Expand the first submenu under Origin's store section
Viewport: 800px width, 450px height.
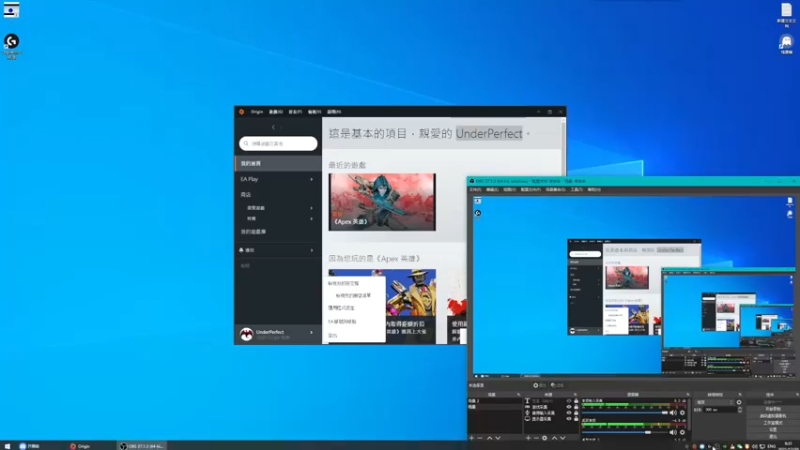(311, 208)
